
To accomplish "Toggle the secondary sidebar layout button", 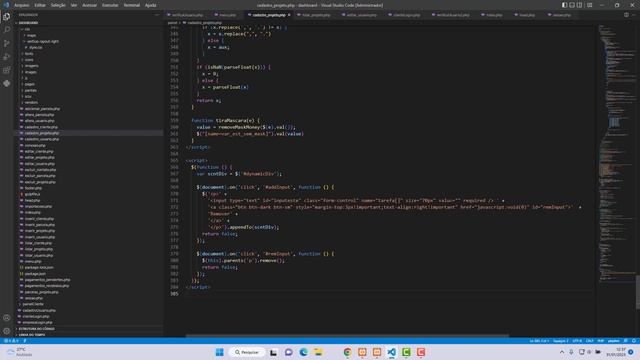I will [579, 5].
